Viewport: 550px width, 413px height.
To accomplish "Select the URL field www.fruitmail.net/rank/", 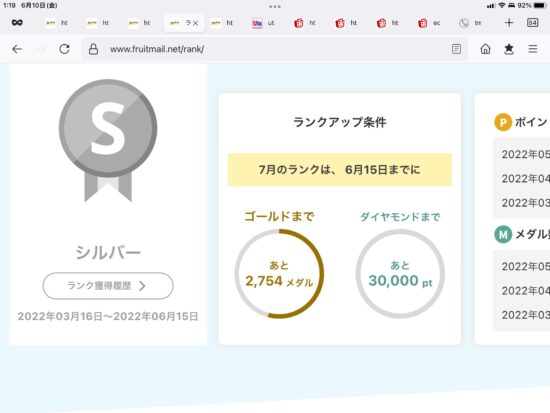I will click(157, 49).
